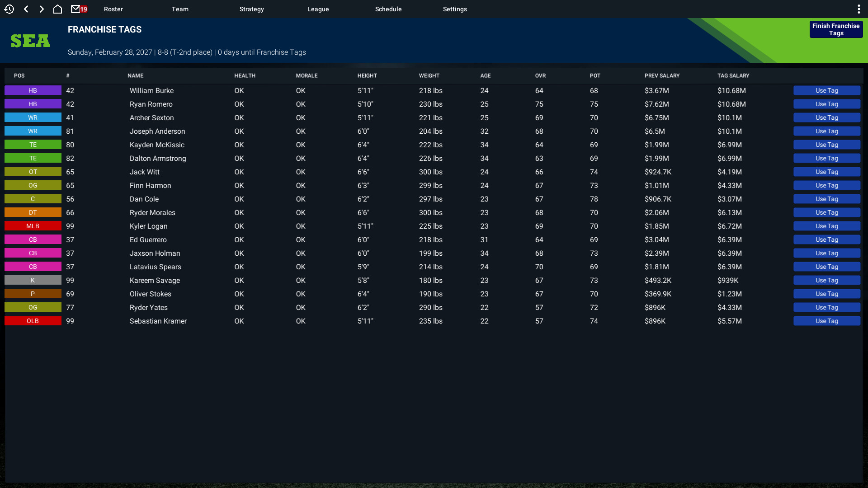868x488 pixels.
Task: Open the three-dot overflow menu
Action: pos(859,9)
